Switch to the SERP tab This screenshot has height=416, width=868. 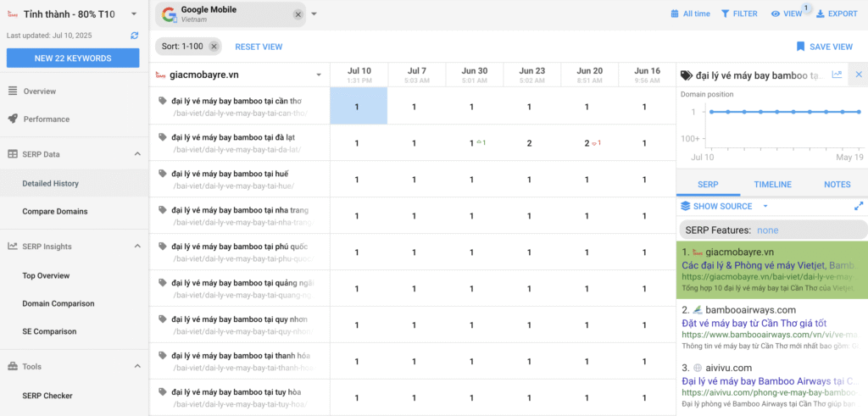[708, 184]
